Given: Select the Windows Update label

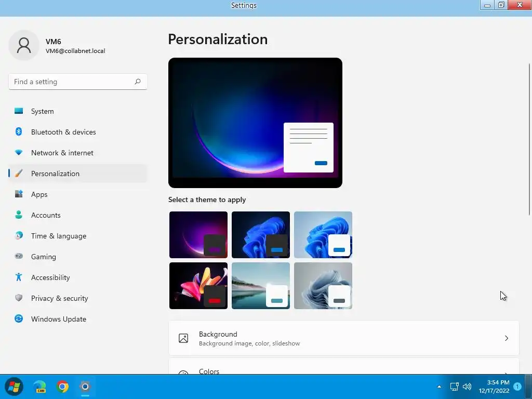Looking at the screenshot, I should point(58,319).
